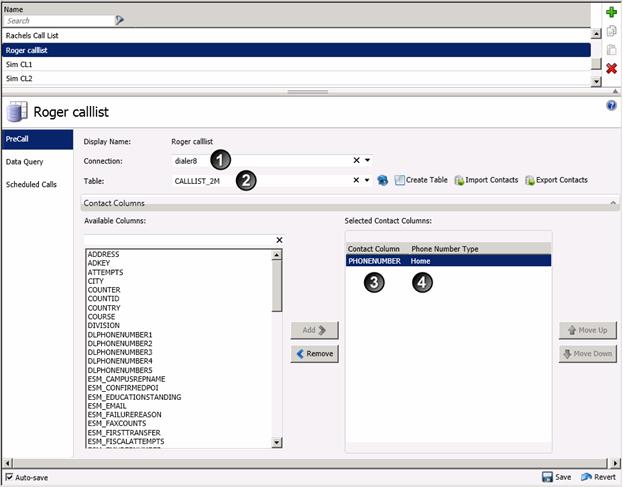The height and width of the screenshot is (487, 623).
Task: Click the red X delete icon
Action: [611, 68]
